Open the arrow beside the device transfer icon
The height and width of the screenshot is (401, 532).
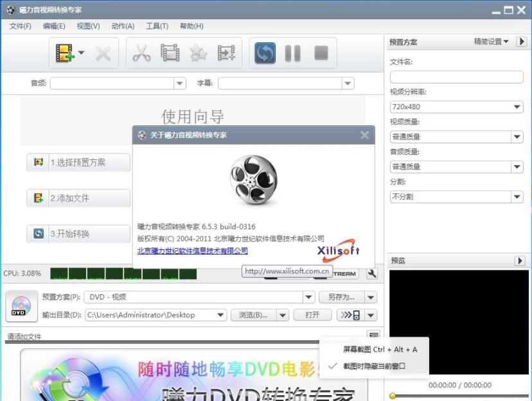point(371,315)
